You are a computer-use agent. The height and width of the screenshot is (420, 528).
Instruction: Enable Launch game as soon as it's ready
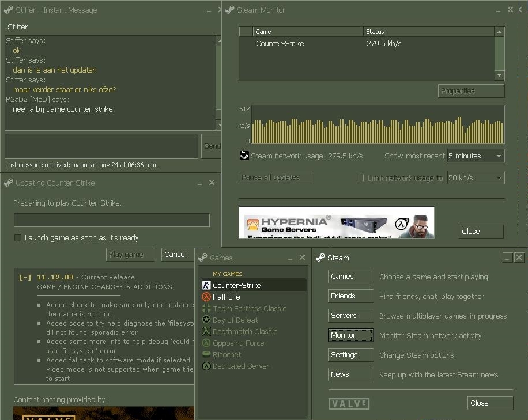18,238
